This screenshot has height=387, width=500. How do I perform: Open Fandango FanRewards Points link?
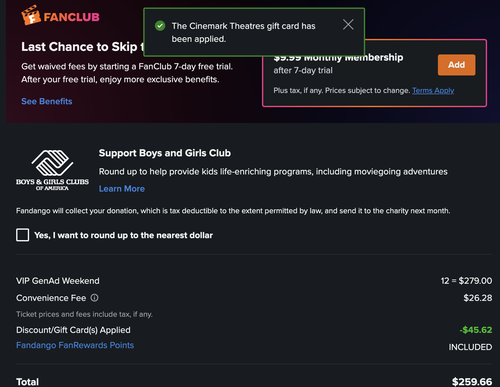click(75, 345)
